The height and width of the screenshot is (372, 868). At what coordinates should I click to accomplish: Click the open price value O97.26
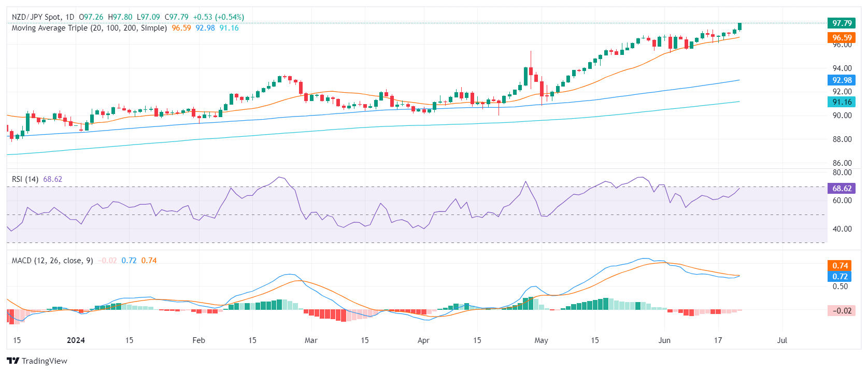click(x=91, y=17)
